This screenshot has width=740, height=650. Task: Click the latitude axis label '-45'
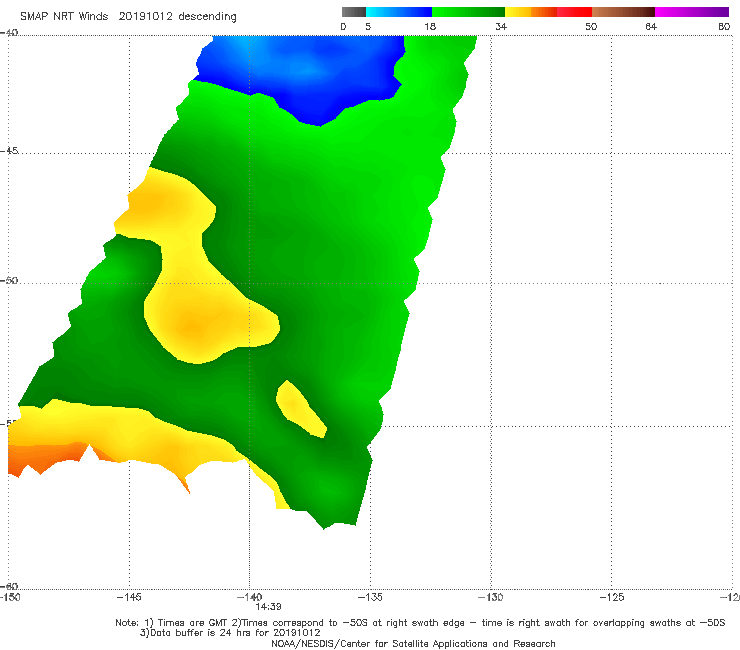coord(8,151)
